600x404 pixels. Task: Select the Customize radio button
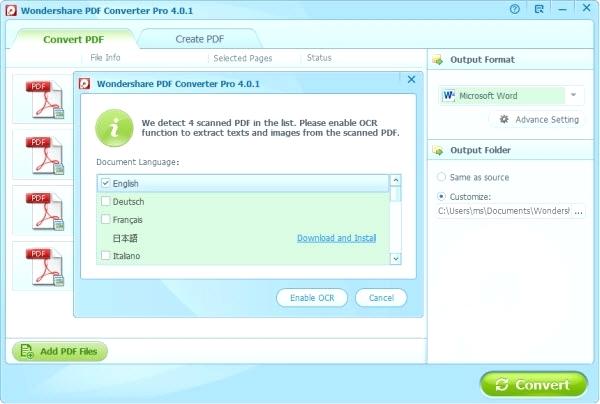click(x=441, y=196)
